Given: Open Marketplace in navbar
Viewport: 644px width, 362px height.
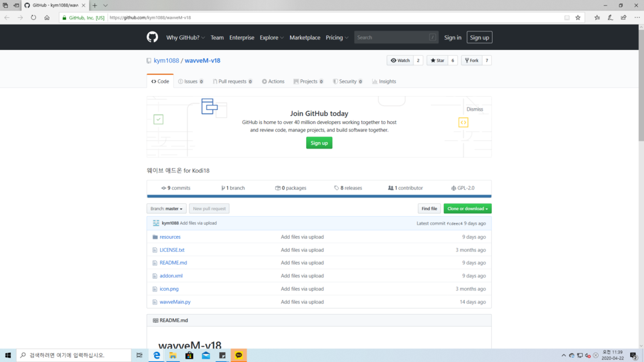Looking at the screenshot, I should pos(305,37).
